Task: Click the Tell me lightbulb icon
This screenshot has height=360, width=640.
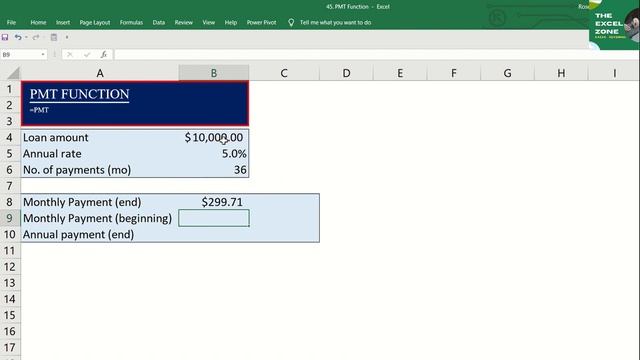Action: point(291,22)
